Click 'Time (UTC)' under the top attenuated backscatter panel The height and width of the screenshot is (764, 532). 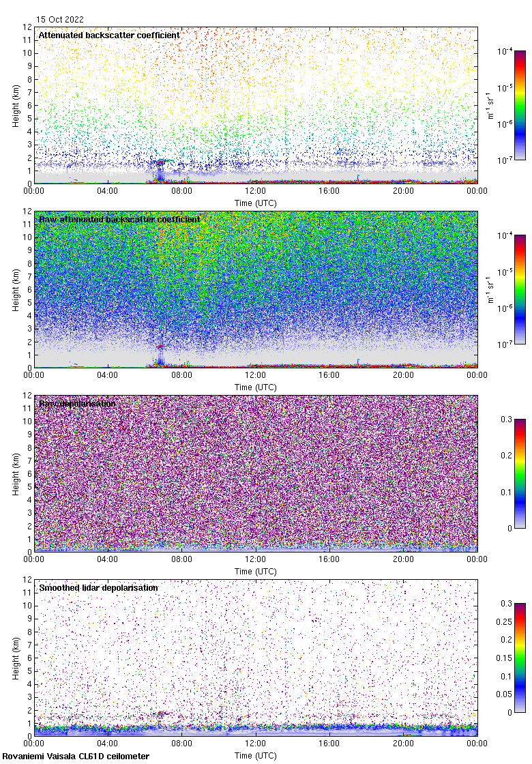[255, 203]
